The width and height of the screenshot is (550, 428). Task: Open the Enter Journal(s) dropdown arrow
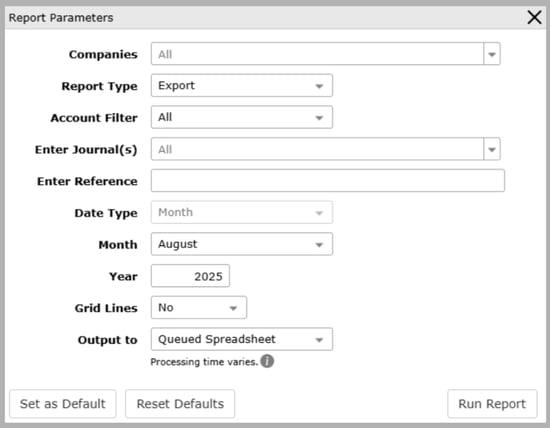click(492, 149)
